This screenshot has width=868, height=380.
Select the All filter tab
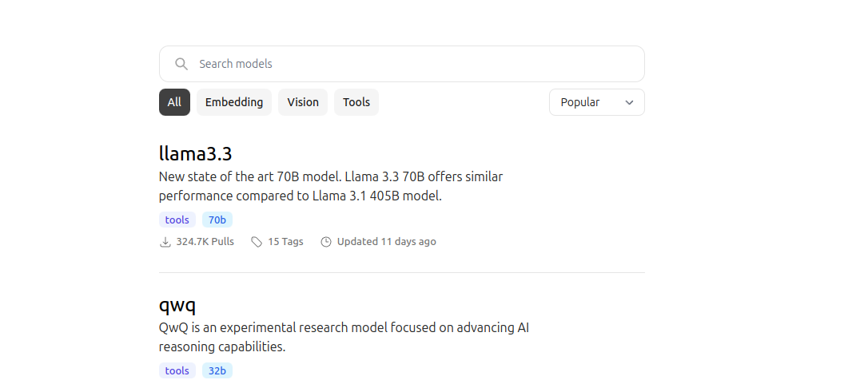point(174,102)
